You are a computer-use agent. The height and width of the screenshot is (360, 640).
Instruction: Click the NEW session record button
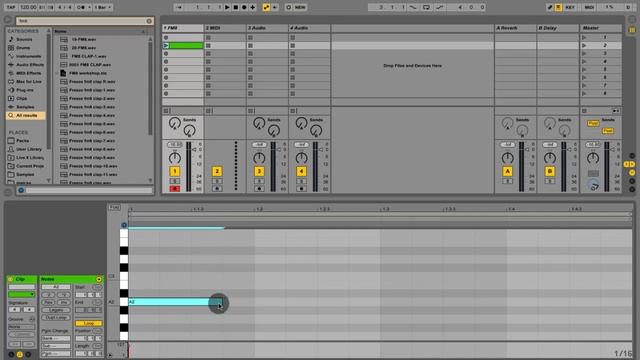tap(300, 7)
